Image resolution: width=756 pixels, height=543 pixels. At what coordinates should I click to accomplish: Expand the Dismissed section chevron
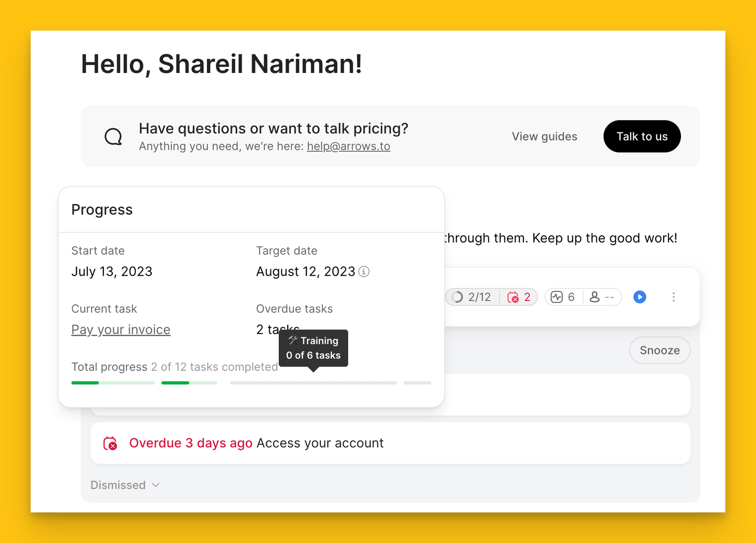click(x=155, y=485)
